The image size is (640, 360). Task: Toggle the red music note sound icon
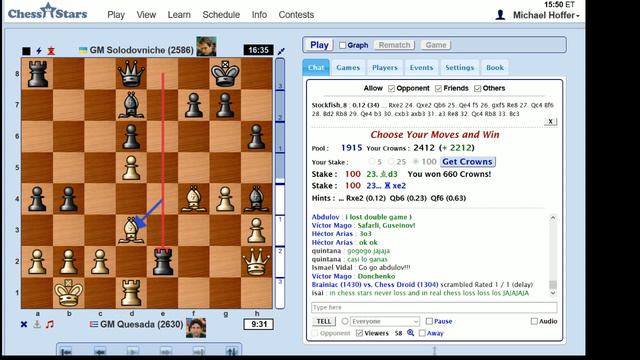tap(49, 324)
